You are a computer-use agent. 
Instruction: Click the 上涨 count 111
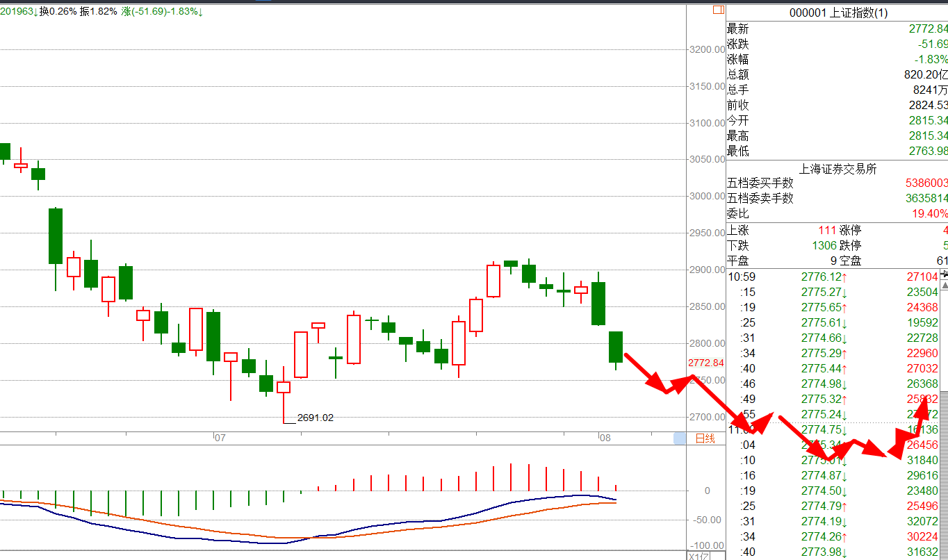(827, 231)
